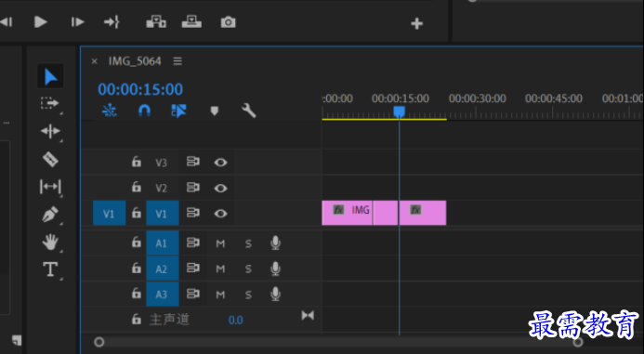Mute track A1
The height and width of the screenshot is (354, 644).
pos(220,243)
